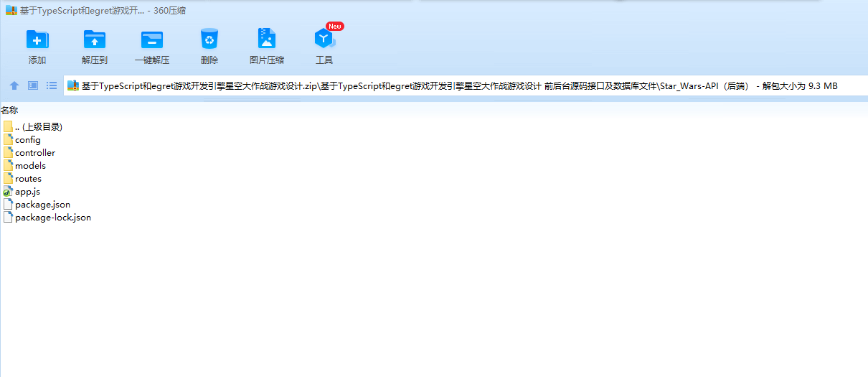
Task: Click the 解包大小为 9.3 MB text
Action: (x=800, y=86)
